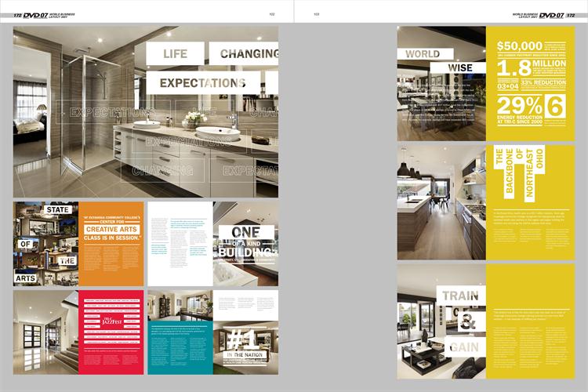The height and width of the screenshot is (392, 588).
Task: Click the WORLD title box
Action: click(x=423, y=54)
